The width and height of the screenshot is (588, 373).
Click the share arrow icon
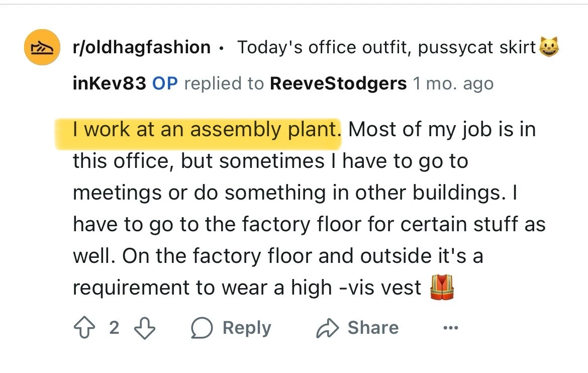[x=327, y=328]
